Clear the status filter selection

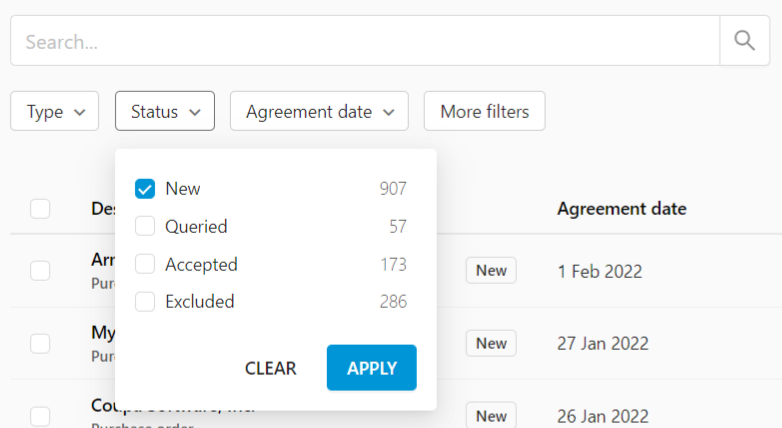click(270, 368)
